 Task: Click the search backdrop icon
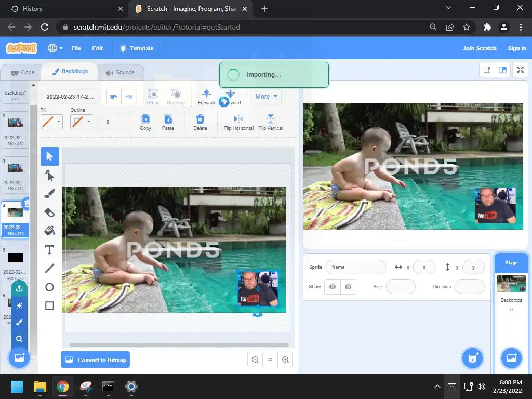coord(19,339)
